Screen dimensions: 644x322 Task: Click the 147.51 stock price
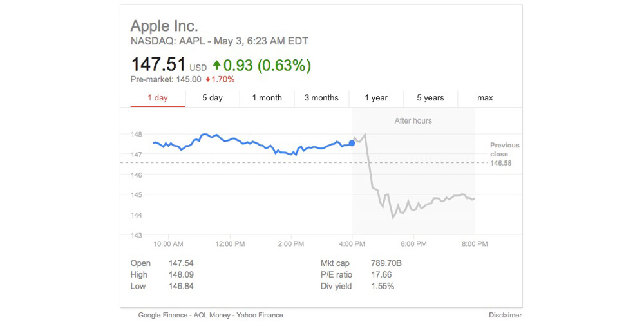158,65
